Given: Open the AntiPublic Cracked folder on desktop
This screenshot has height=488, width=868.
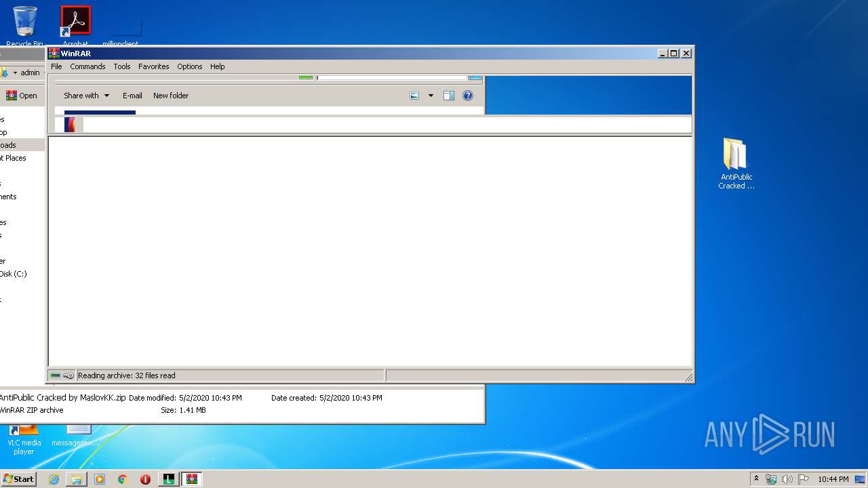Looking at the screenshot, I should 736,163.
